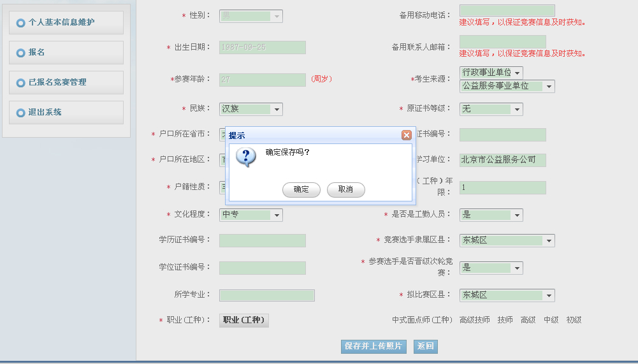638x364 pixels.
Task: Go to 已报名竞赛管理 in sidebar
Action: (x=66, y=82)
